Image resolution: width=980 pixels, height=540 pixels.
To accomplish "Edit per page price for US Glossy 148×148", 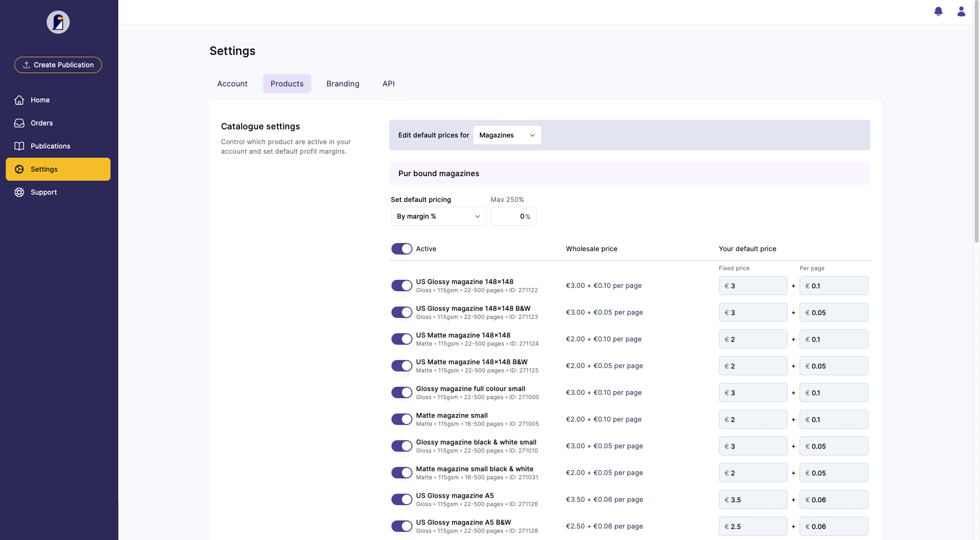I will (833, 286).
